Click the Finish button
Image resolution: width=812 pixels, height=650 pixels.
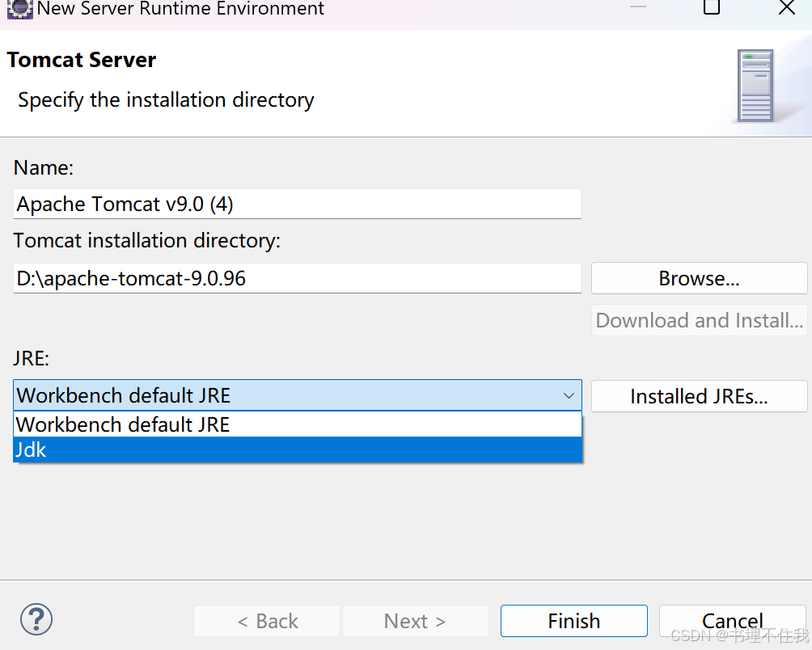573,621
